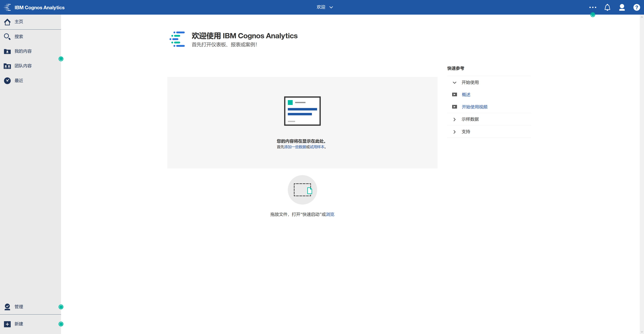Click the 快速参考 heading

455,68
